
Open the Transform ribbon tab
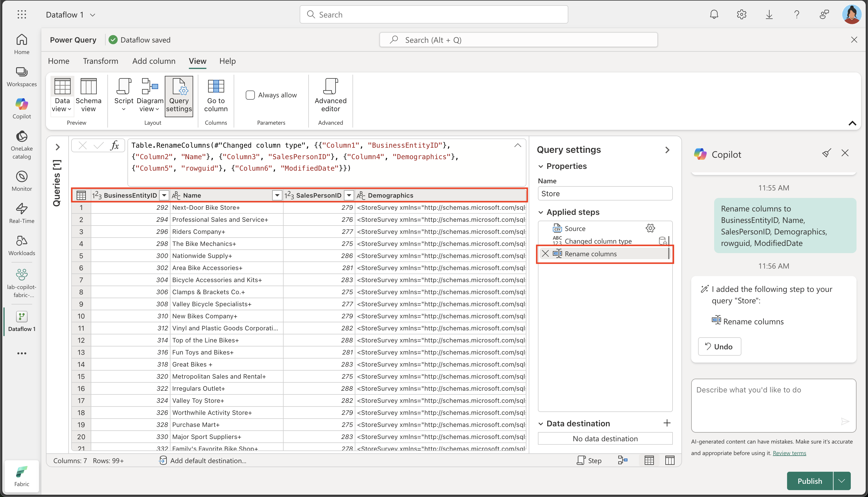[100, 61]
